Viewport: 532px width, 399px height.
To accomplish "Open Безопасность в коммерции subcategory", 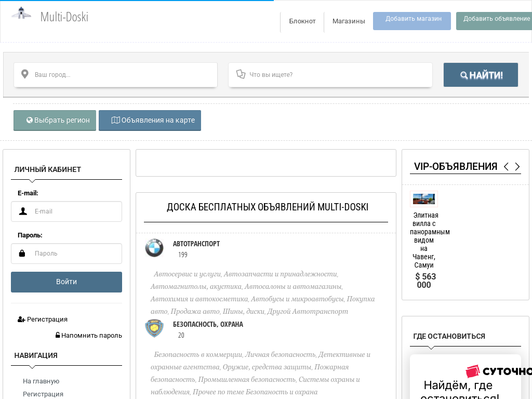I will coord(198,354).
